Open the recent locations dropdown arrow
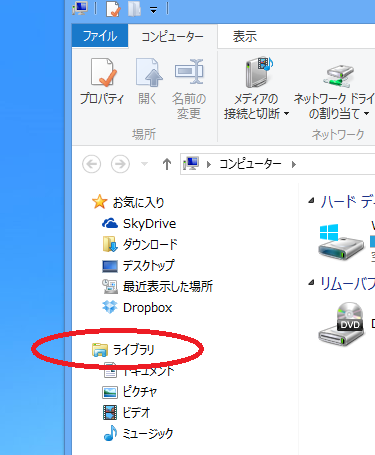 144,164
